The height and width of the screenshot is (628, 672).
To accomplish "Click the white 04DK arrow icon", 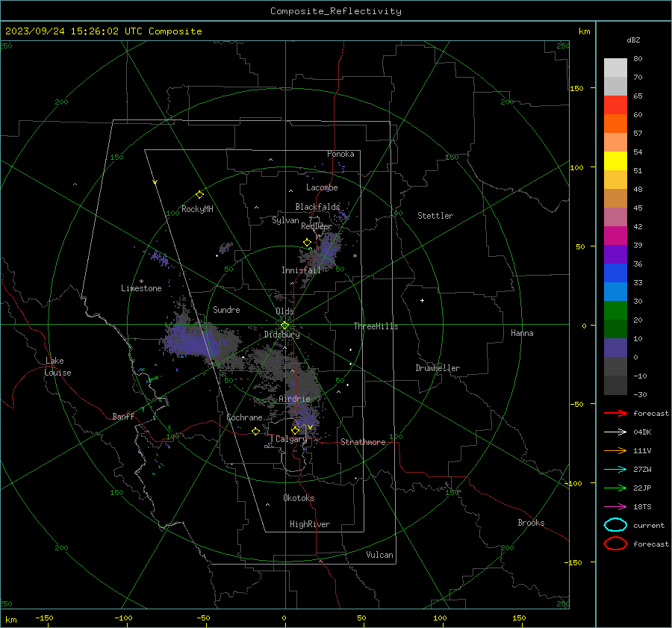I will pos(615,432).
